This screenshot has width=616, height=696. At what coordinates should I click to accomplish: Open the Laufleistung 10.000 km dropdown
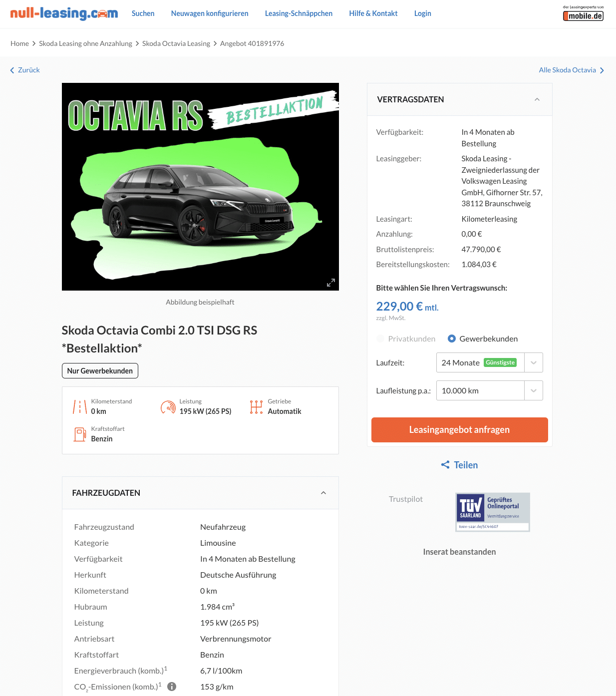pos(490,390)
